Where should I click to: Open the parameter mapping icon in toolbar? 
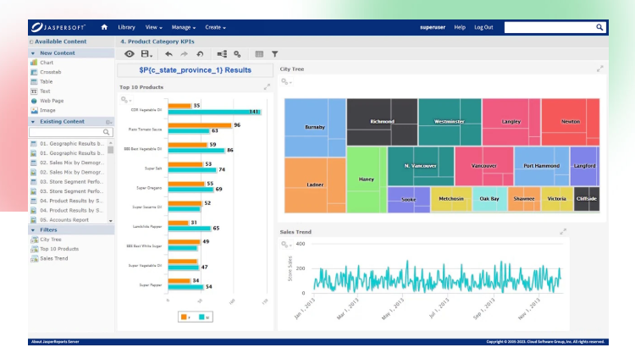[x=222, y=54]
